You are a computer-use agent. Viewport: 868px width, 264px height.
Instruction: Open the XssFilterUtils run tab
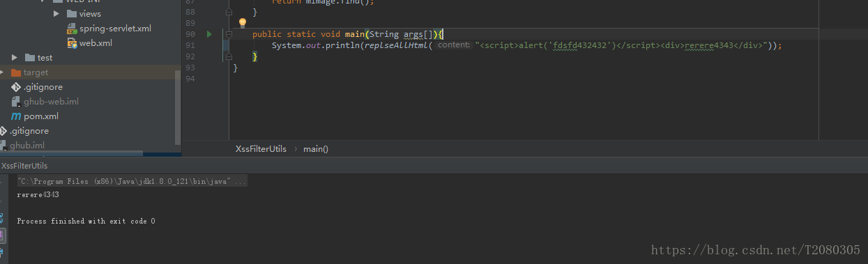point(24,166)
